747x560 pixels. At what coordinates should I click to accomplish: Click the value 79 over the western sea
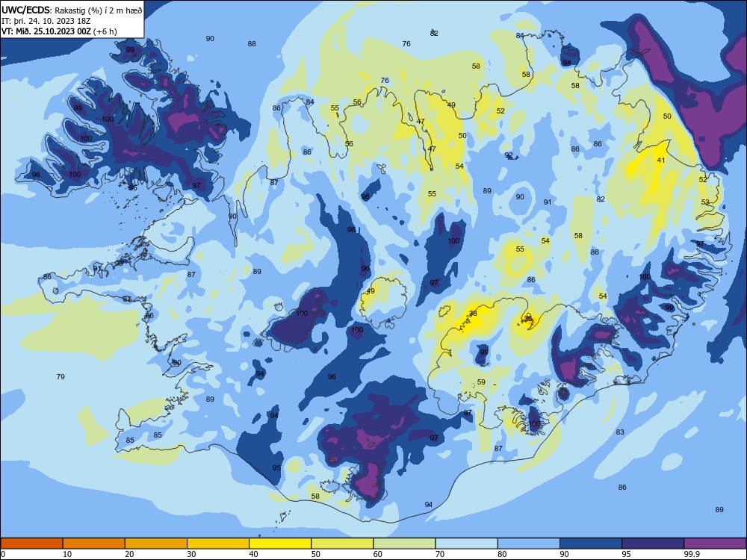pyautogui.click(x=61, y=376)
